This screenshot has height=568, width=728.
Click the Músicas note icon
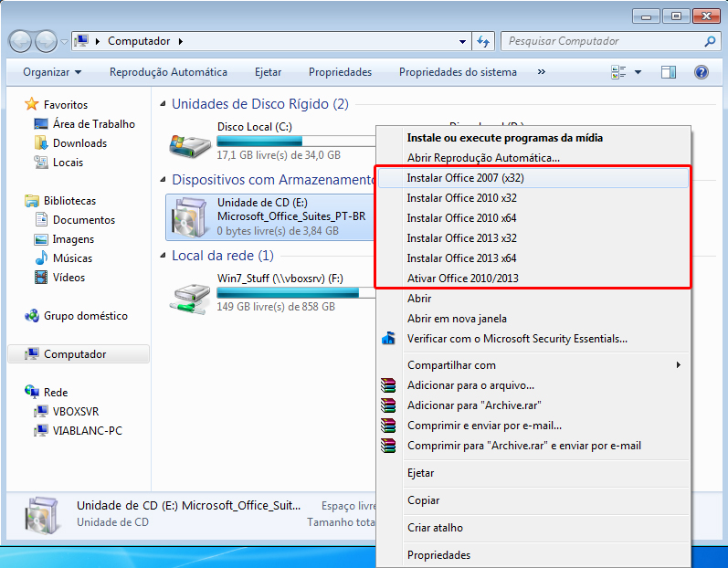pyautogui.click(x=41, y=258)
